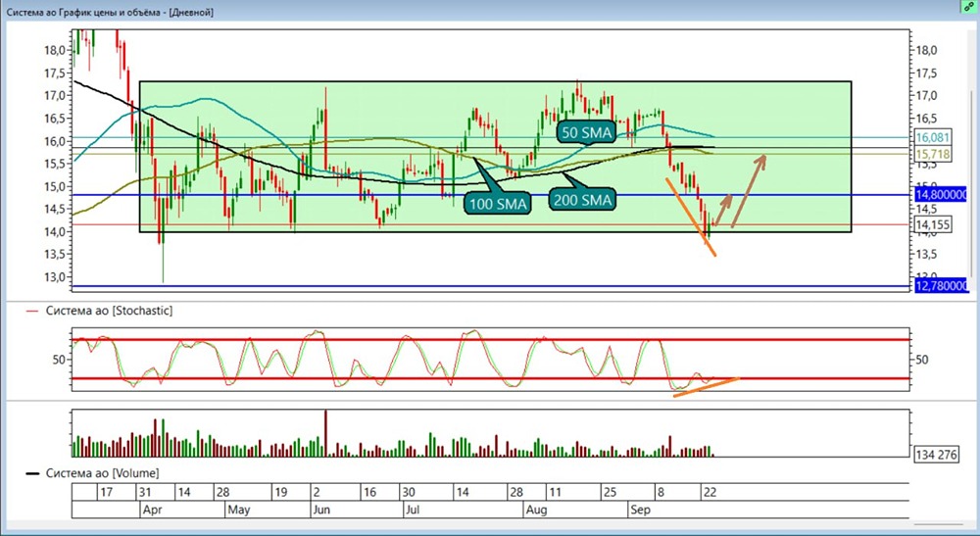980x536 pixels.
Task: Click the '22' date label in September
Action: click(x=710, y=492)
